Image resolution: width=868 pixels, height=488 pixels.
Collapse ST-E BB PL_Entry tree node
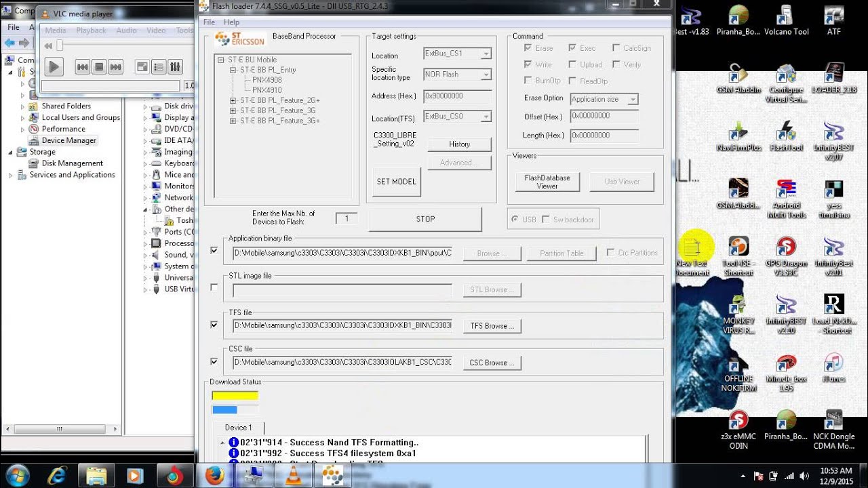point(233,70)
